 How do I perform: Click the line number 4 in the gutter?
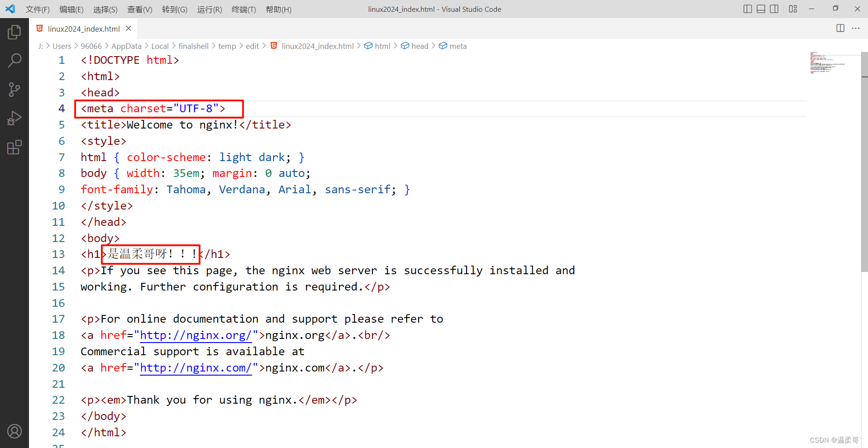click(x=62, y=109)
